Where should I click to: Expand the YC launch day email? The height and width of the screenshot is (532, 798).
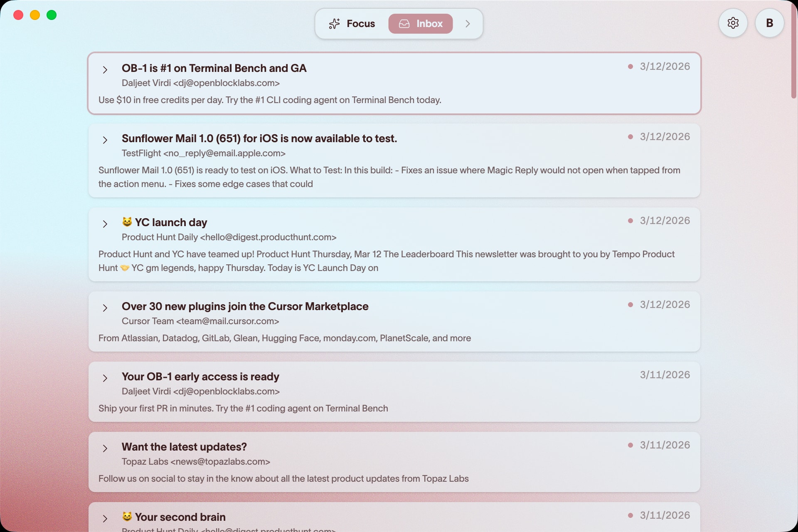coord(105,224)
